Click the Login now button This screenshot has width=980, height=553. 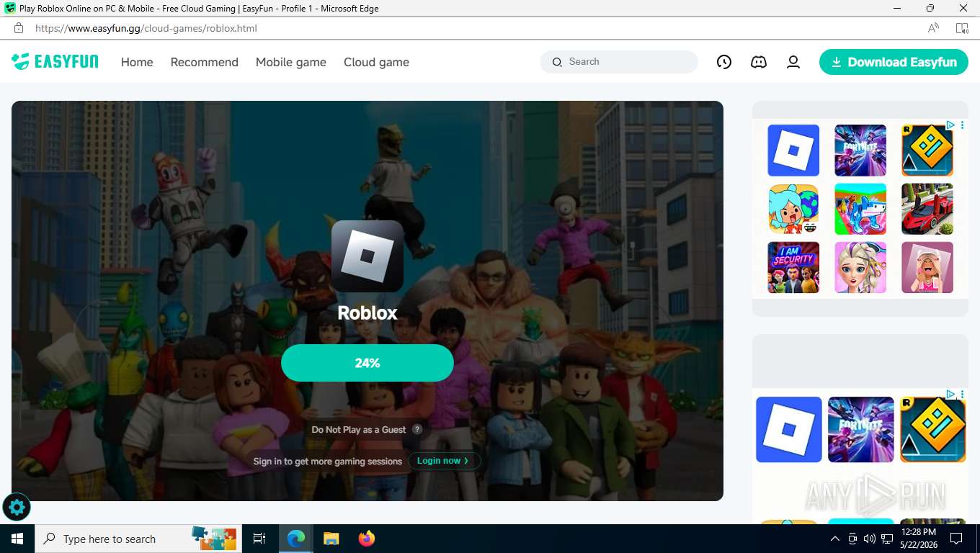pos(444,461)
